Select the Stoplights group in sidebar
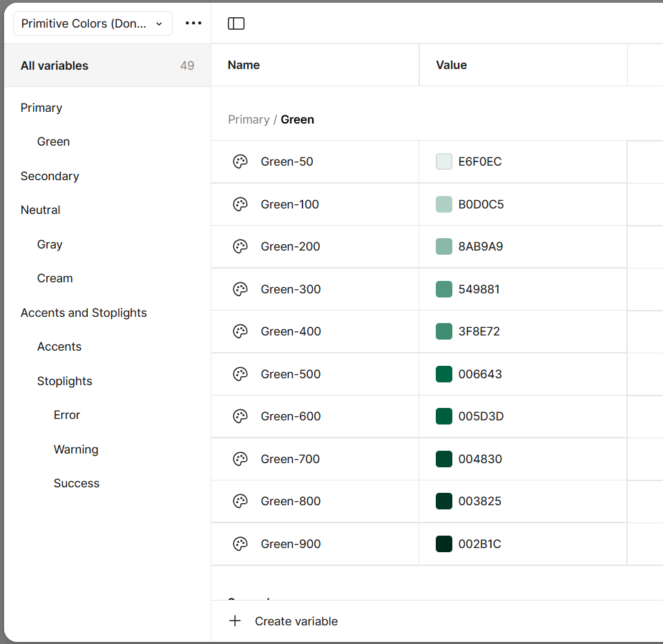The image size is (663, 644). pyautogui.click(x=65, y=381)
